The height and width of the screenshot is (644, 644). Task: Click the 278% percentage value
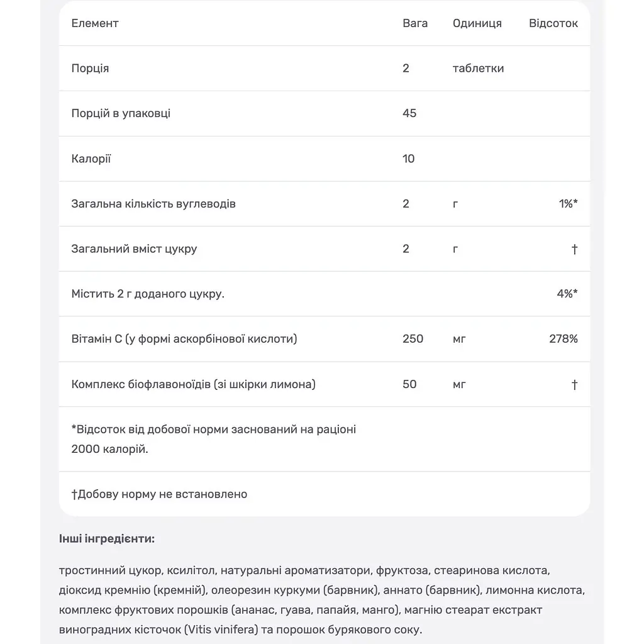[x=563, y=339]
